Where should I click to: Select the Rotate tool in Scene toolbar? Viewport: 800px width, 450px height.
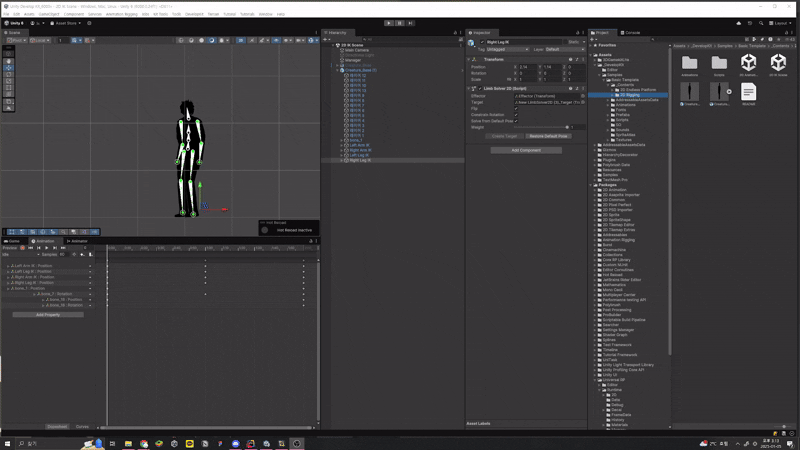click(9, 74)
